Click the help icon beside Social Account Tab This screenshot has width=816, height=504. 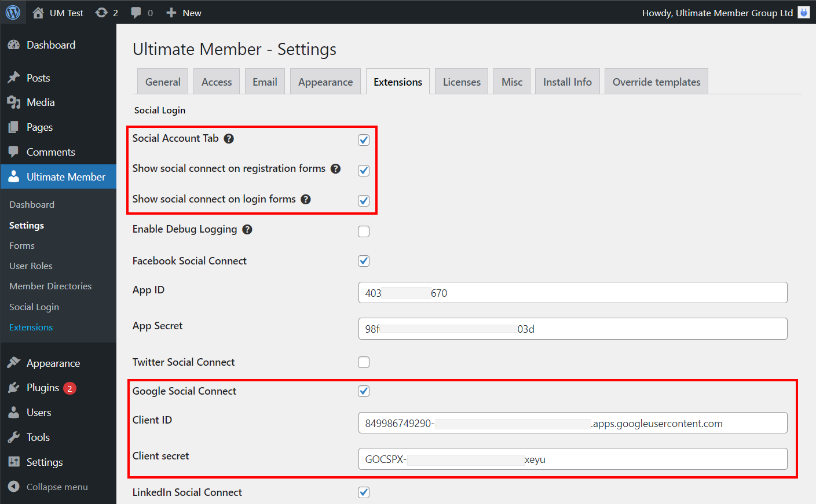coord(229,138)
